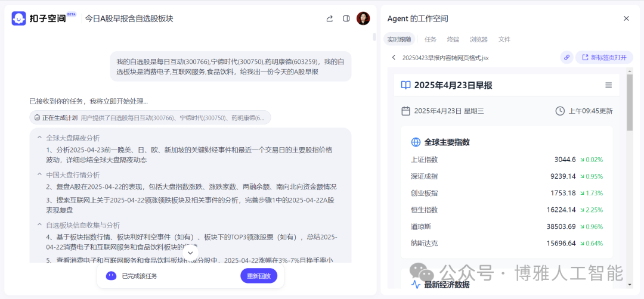
Task: Click the BETA badge next to 扣子空间
Action: click(72, 14)
